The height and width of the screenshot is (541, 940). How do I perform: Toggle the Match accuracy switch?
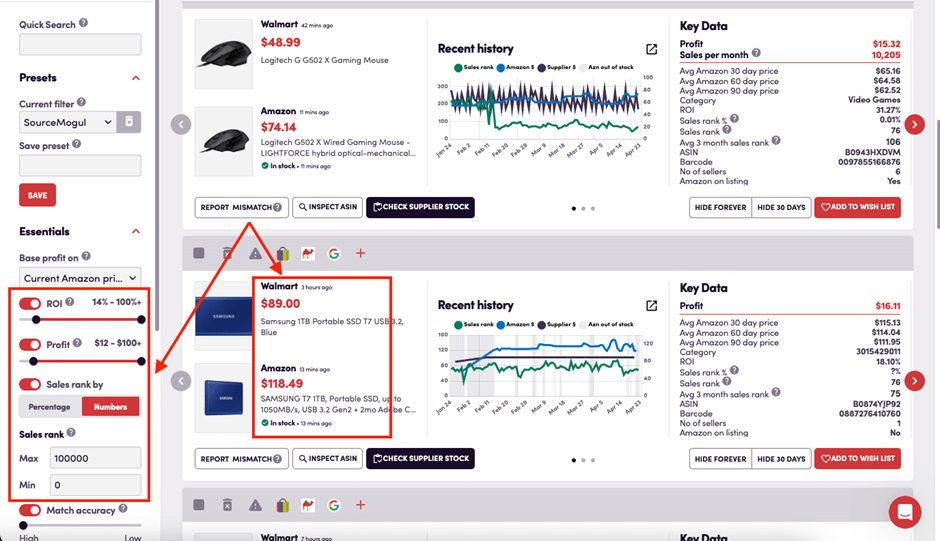(x=30, y=510)
